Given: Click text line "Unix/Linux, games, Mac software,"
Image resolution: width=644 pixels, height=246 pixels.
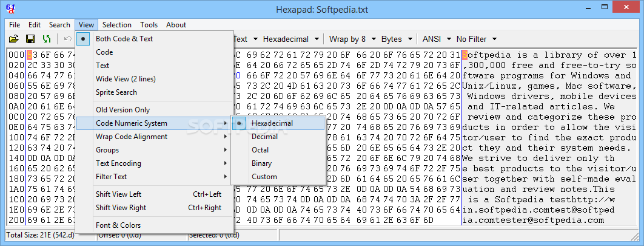Looking at the screenshot, I should tap(549, 86).
